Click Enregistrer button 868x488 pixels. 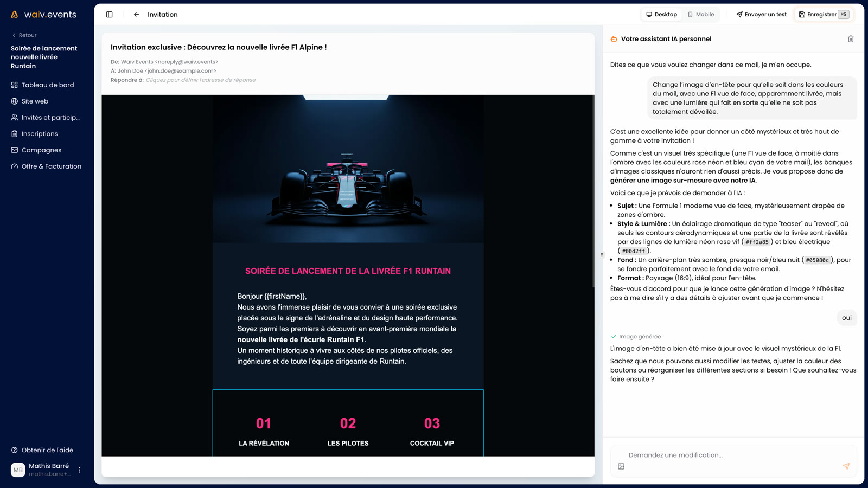tap(824, 15)
